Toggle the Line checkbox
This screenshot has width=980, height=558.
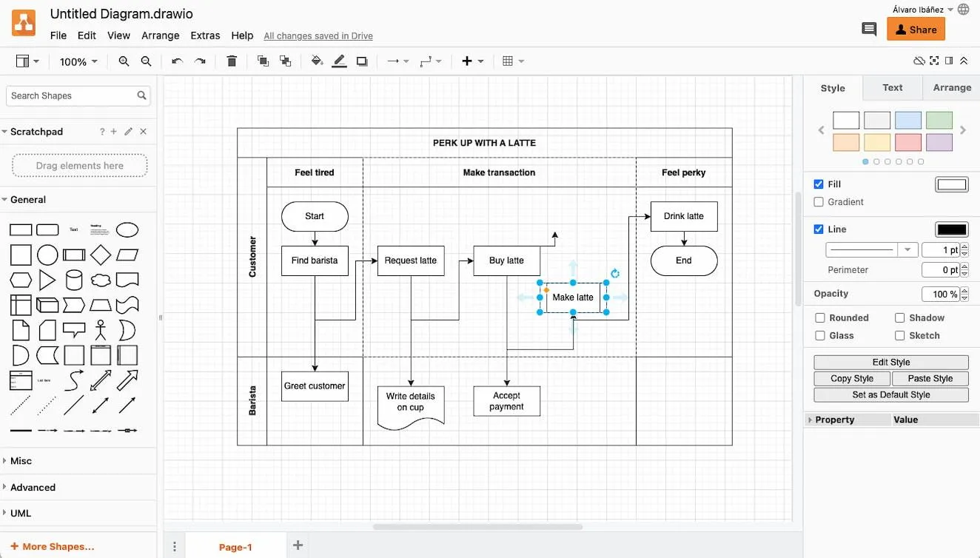click(819, 229)
